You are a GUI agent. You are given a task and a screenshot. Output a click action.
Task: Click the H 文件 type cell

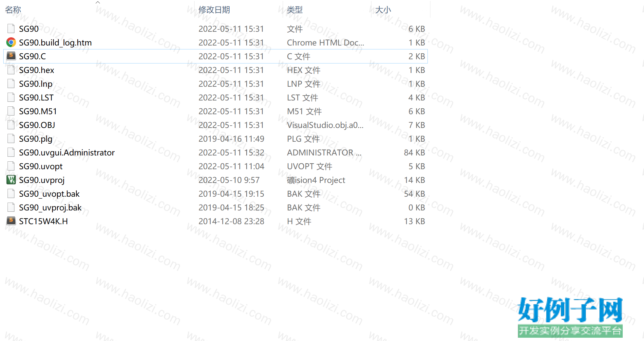tap(299, 221)
